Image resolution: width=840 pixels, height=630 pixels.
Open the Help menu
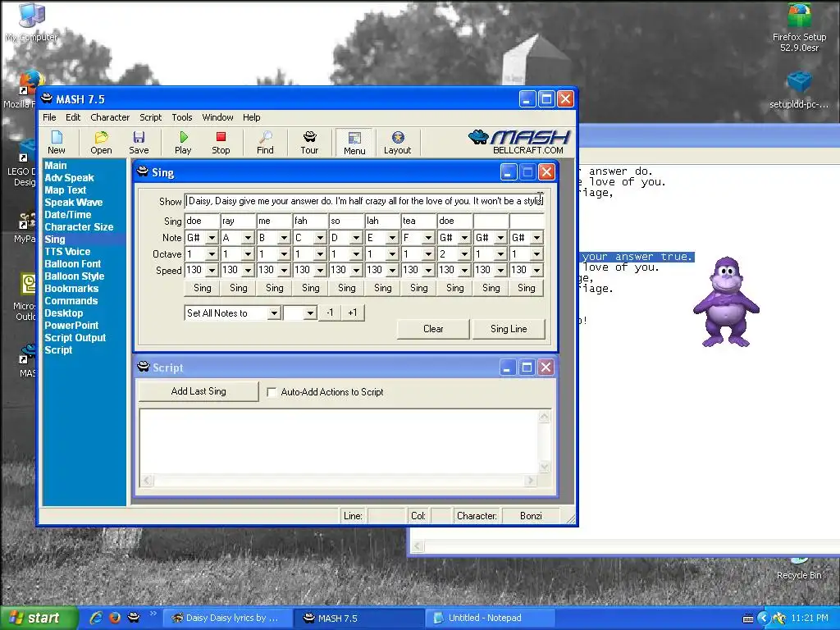pos(251,117)
